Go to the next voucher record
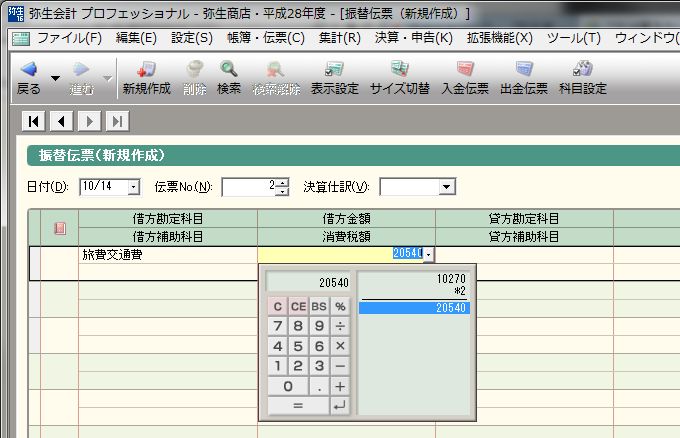Viewport: 680px width, 438px height. (89, 121)
